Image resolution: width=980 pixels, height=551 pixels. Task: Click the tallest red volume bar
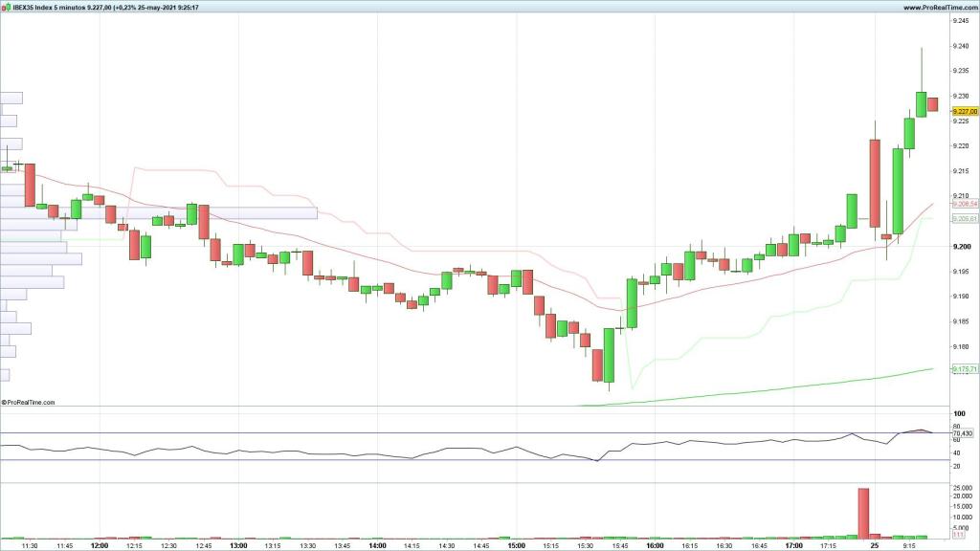pos(863,513)
